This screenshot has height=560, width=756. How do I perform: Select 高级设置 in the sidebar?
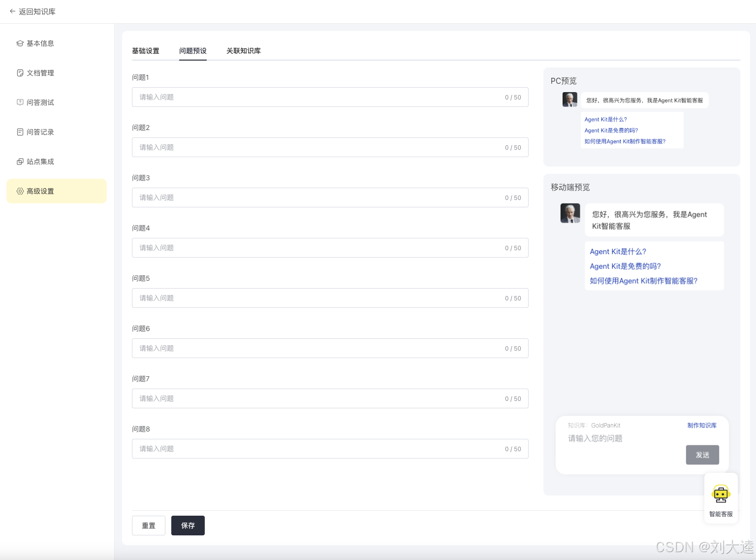tap(57, 191)
